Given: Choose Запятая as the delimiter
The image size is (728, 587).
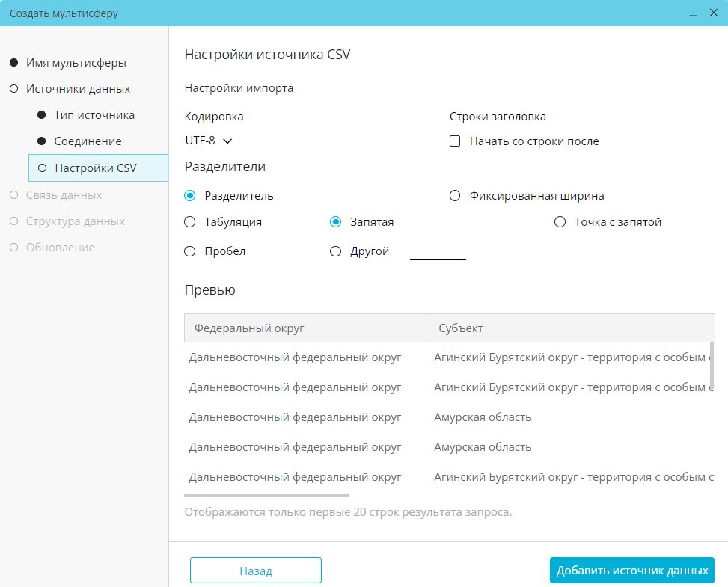Looking at the screenshot, I should click(x=336, y=222).
